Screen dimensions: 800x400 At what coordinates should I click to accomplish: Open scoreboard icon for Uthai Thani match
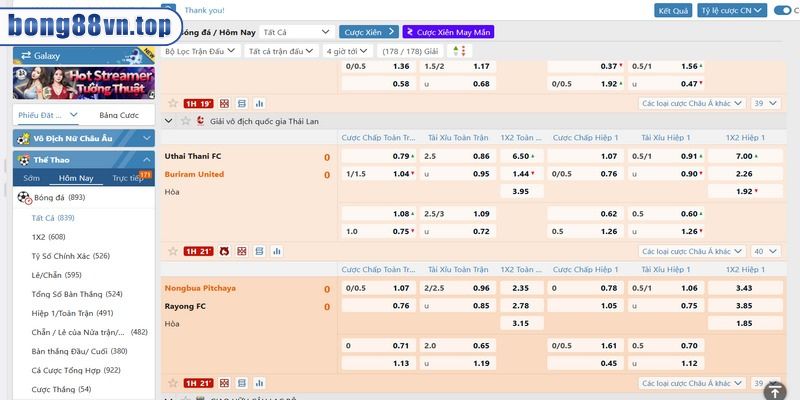pos(260,251)
